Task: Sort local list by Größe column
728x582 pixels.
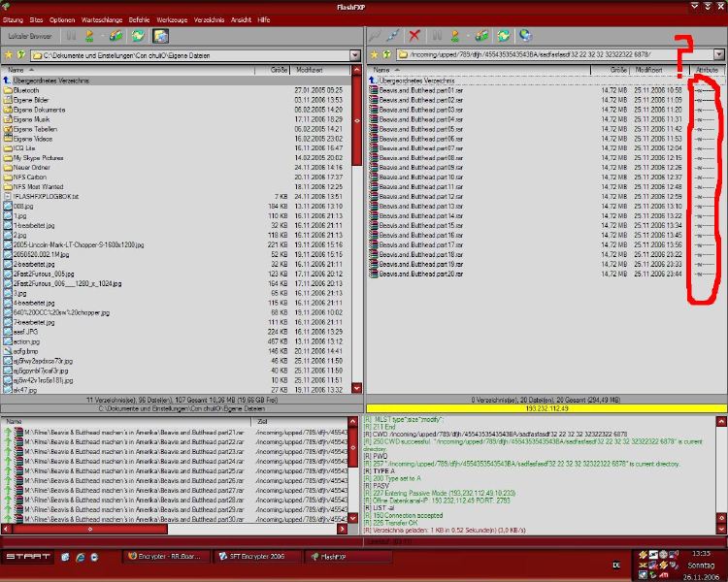Action: 273,70
